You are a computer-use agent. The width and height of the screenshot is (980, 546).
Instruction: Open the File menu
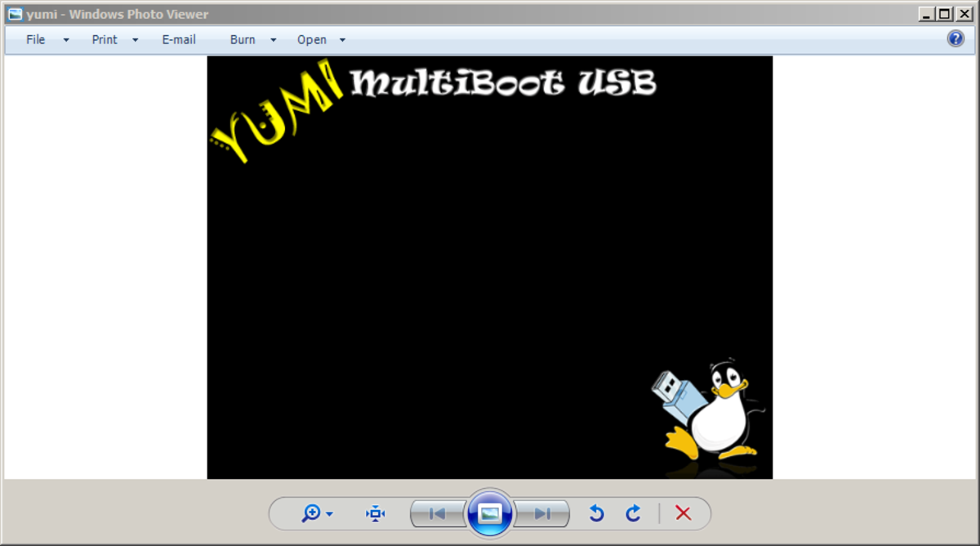pos(35,39)
